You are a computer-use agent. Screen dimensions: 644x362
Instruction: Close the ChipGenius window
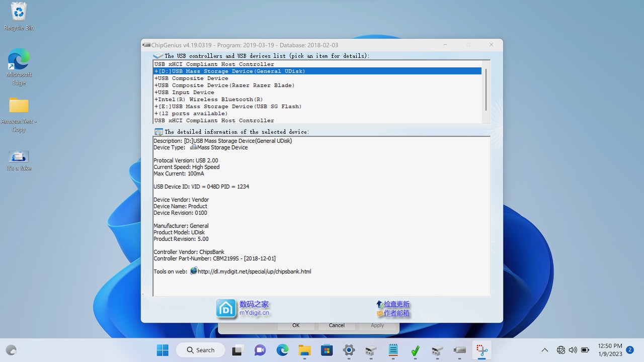(x=492, y=45)
